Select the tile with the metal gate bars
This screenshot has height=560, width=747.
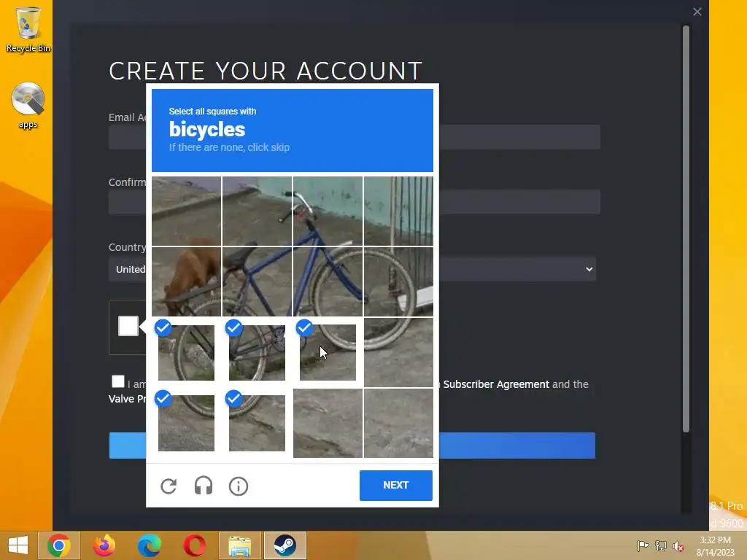point(398,211)
